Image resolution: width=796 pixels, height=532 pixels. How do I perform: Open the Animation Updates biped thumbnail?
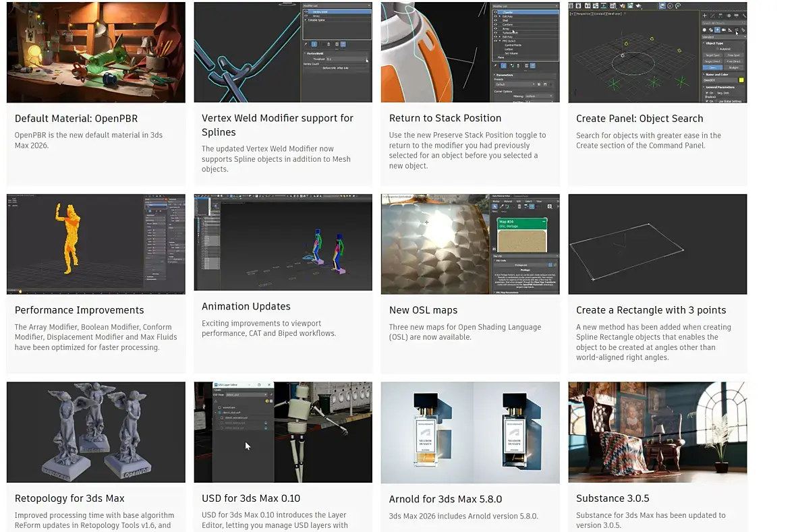(283, 242)
